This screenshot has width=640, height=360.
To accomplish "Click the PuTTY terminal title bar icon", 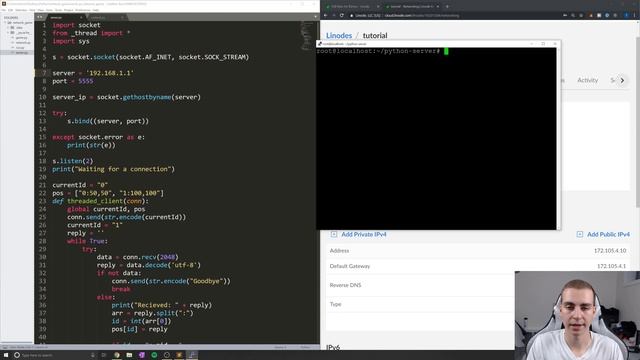I will pos(320,44).
